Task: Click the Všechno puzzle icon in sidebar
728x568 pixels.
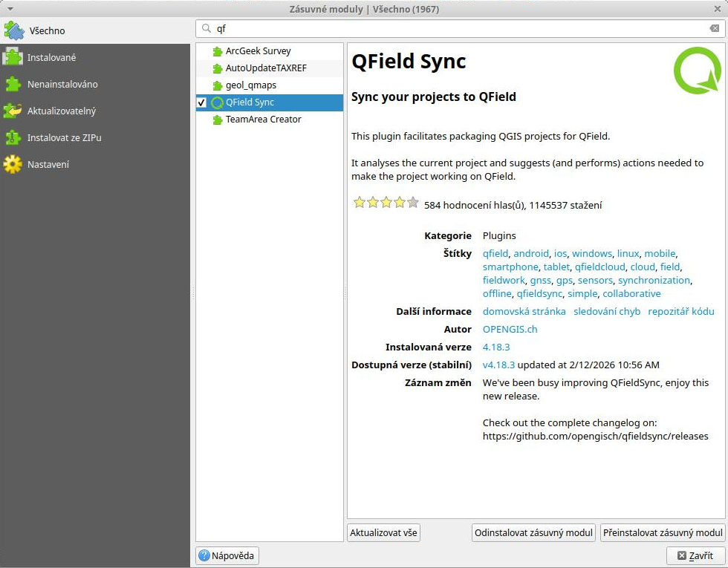Action: pos(14,30)
